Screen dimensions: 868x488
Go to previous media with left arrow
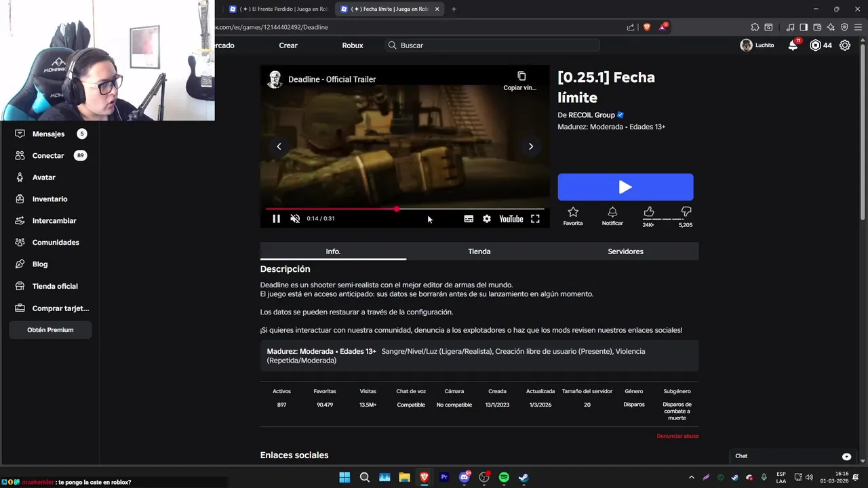[279, 146]
